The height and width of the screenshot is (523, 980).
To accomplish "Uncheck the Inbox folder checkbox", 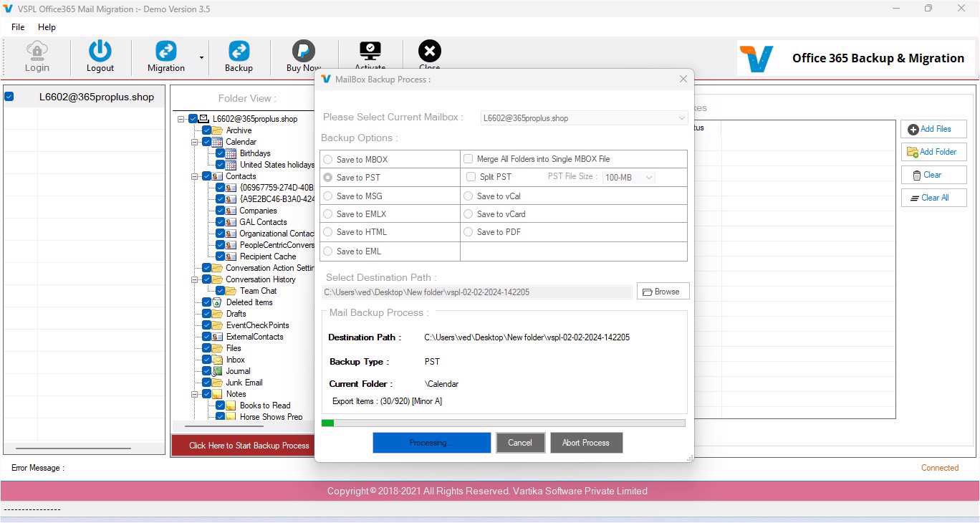I will [x=207, y=360].
